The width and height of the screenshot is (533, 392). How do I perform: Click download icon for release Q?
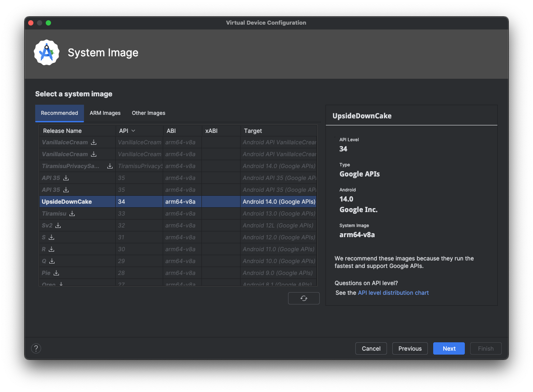pos(52,261)
